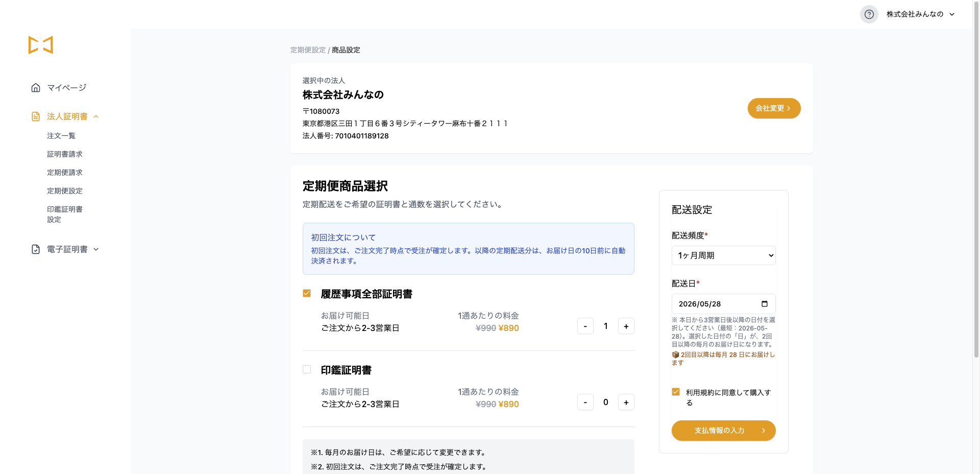This screenshot has width=980, height=474.
Task: Click 商品設定 breadcrumb text
Action: (x=346, y=50)
